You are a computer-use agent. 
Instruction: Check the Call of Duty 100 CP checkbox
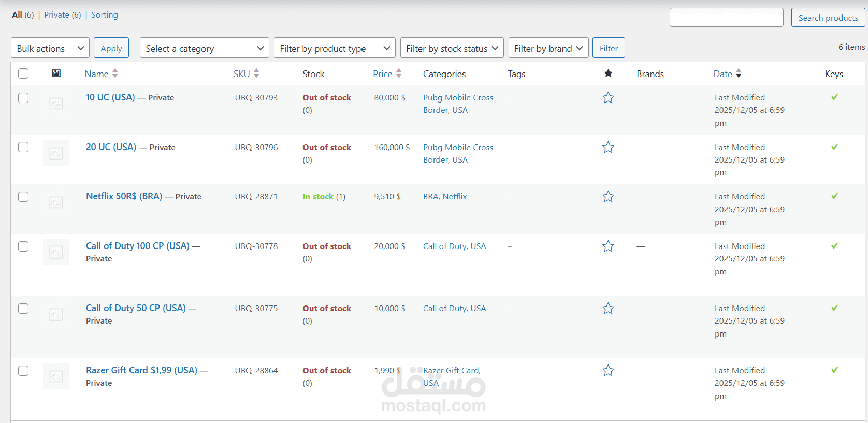point(23,246)
